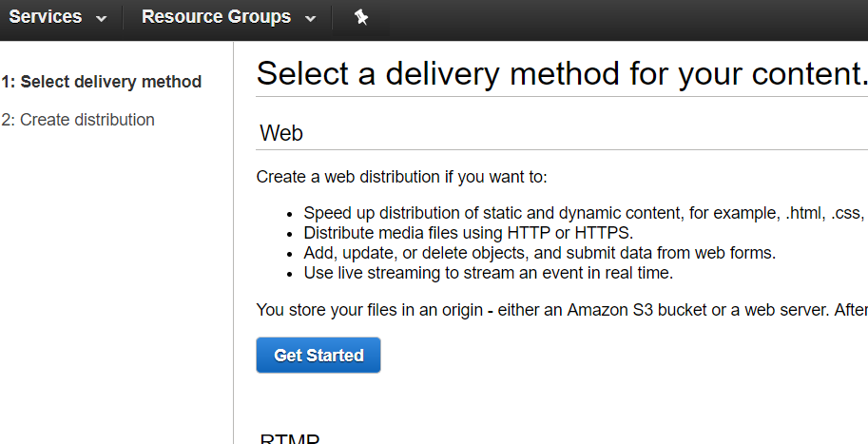The width and height of the screenshot is (868, 444).
Task: Click the page heading about delivery method
Action: click(561, 73)
